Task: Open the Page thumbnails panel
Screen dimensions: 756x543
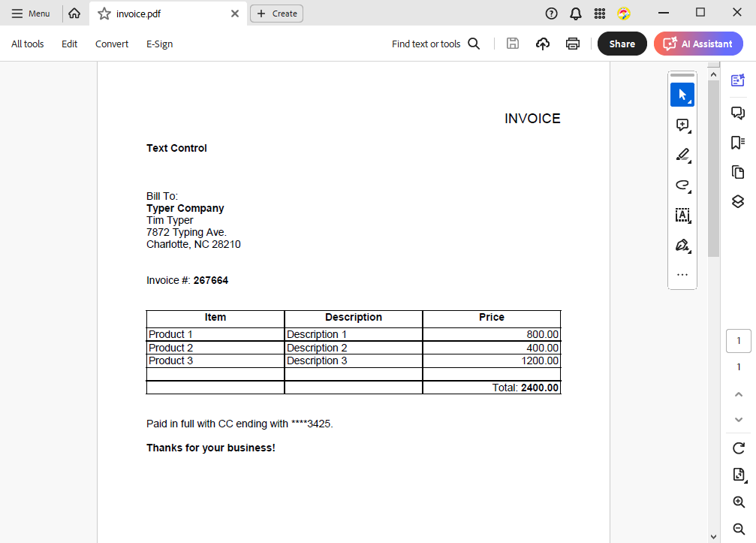Action: (x=738, y=172)
